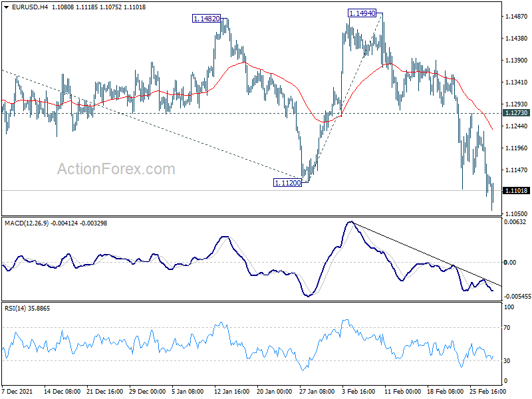The image size is (532, 399).
Task: Click the 21 Dec 16:00 time label
Action: [105, 391]
